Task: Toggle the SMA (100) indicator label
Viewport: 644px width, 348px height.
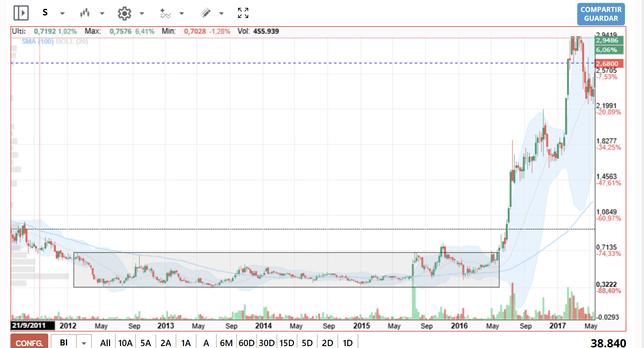Action: tap(38, 41)
